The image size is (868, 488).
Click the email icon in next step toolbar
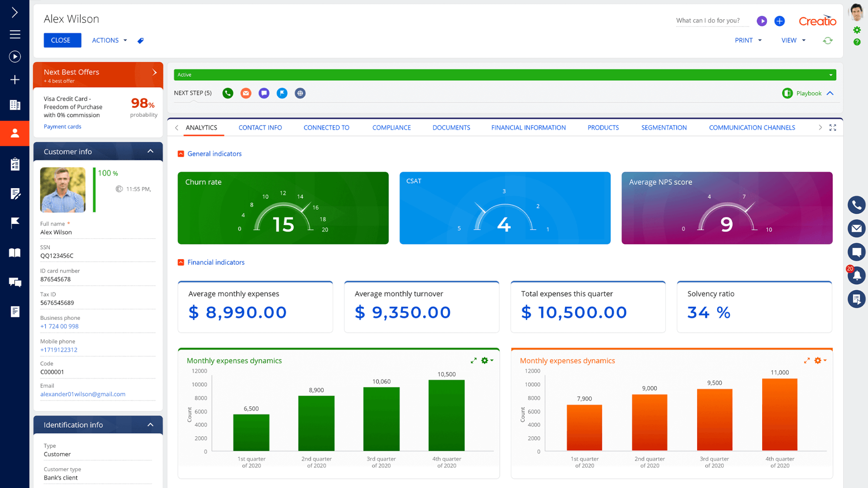pos(246,93)
